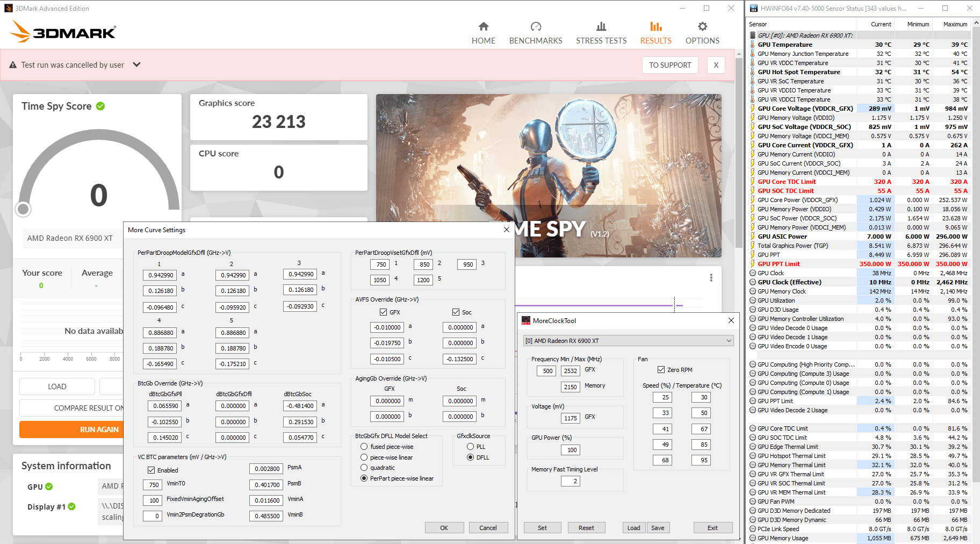Image resolution: width=980 pixels, height=544 pixels.
Task: Select piece-wise linear DFLL model
Action: 364,457
